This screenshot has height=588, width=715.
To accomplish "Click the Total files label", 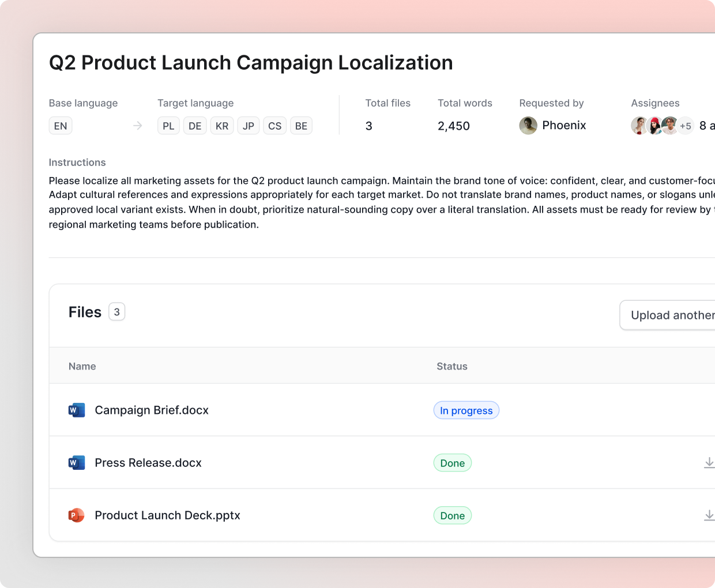I will pos(388,103).
